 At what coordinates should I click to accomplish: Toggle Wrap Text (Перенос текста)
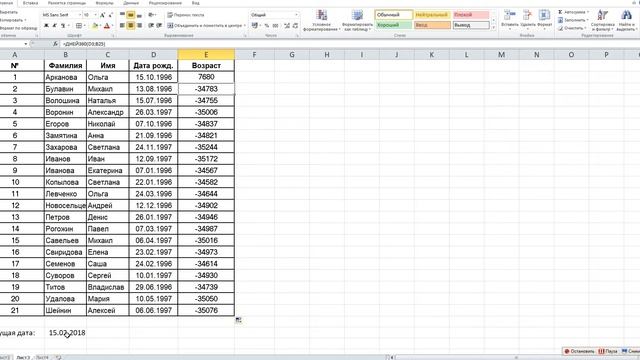tap(186, 15)
